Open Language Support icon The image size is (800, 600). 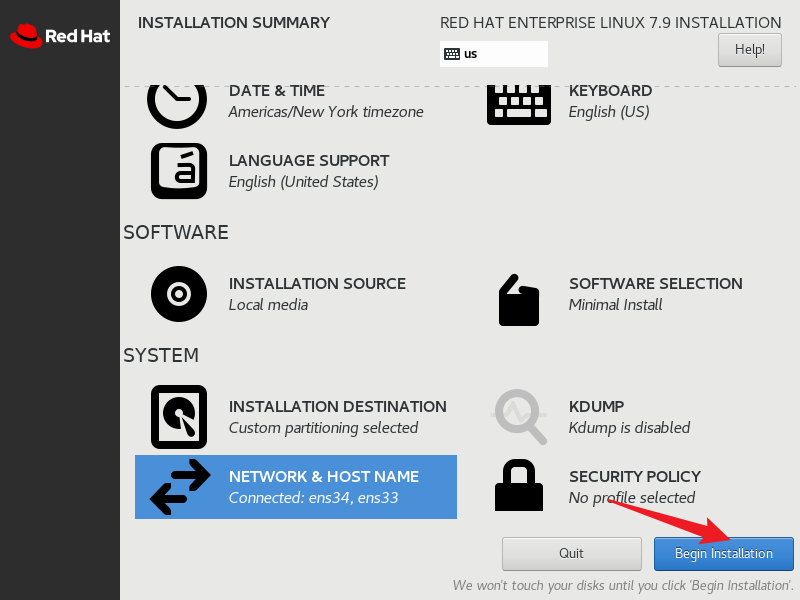tap(179, 171)
